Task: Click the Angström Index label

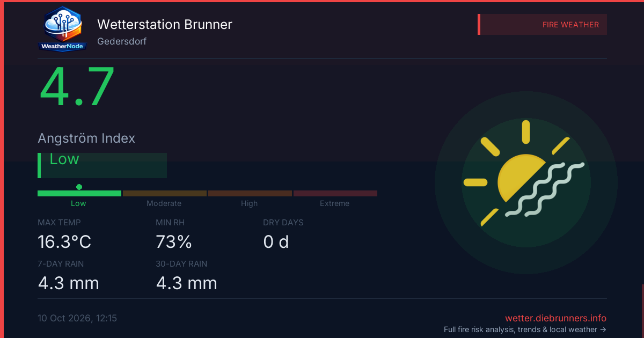Action: (86, 138)
